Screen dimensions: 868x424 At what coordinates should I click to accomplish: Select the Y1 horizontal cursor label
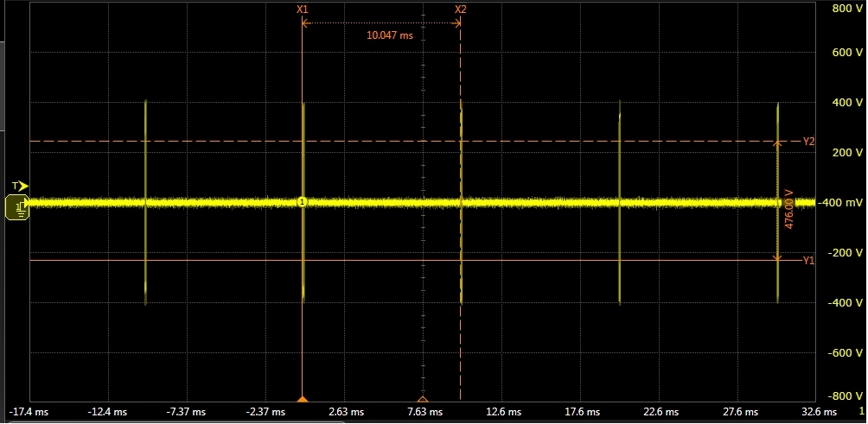click(x=808, y=260)
